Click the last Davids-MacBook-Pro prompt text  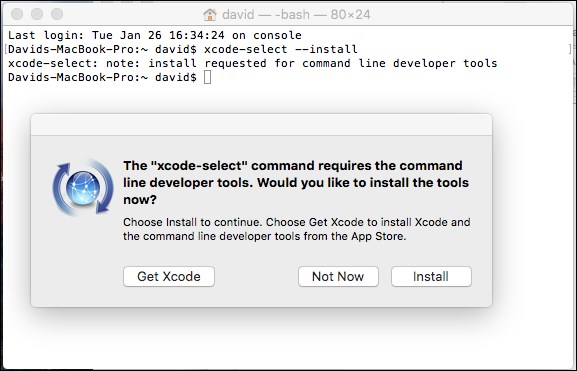coord(102,77)
